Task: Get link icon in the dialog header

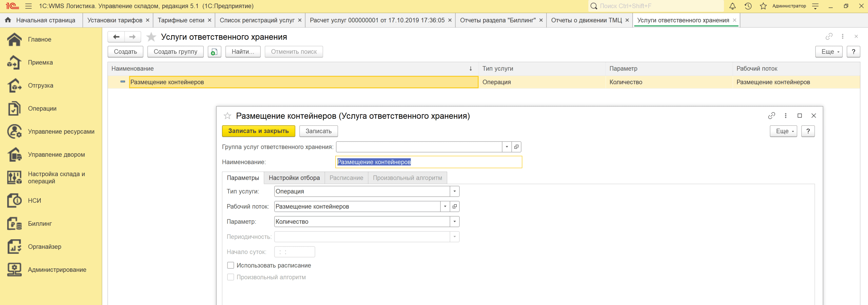Action: [x=771, y=116]
